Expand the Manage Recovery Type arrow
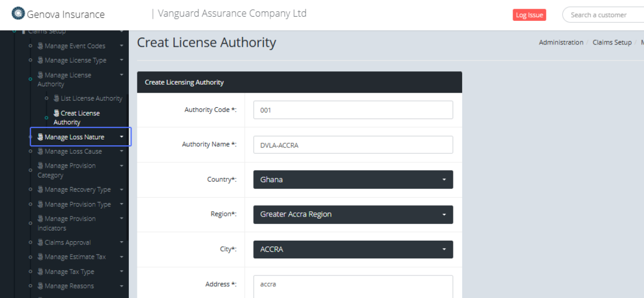This screenshot has height=298, width=644. point(122,190)
